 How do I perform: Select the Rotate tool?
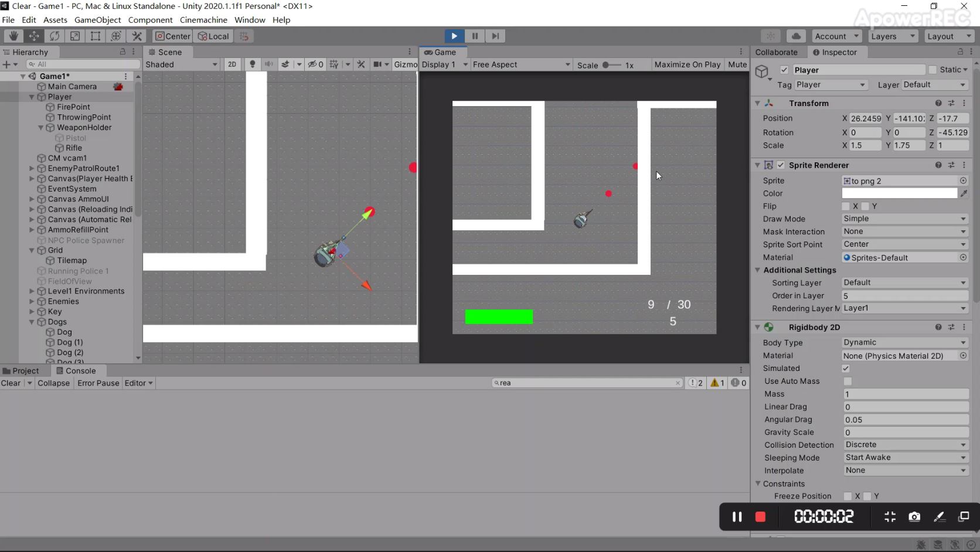pyautogui.click(x=55, y=36)
